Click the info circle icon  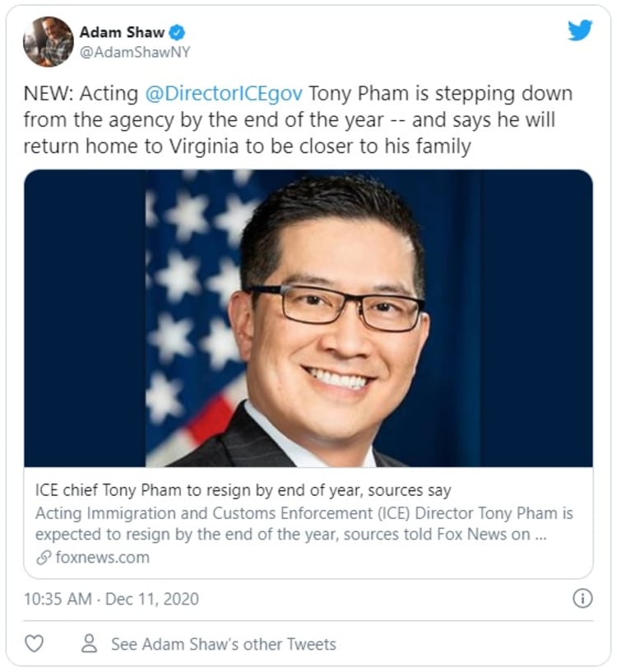point(582,598)
